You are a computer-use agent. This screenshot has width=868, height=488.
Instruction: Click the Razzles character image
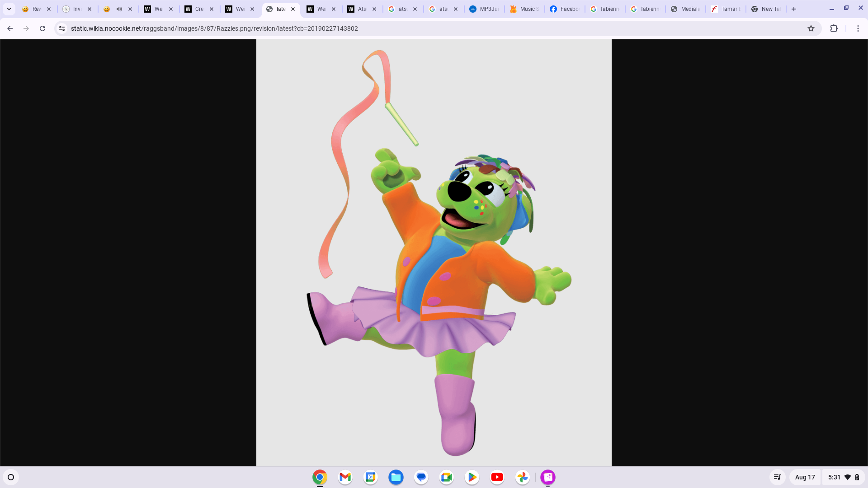pos(434,253)
